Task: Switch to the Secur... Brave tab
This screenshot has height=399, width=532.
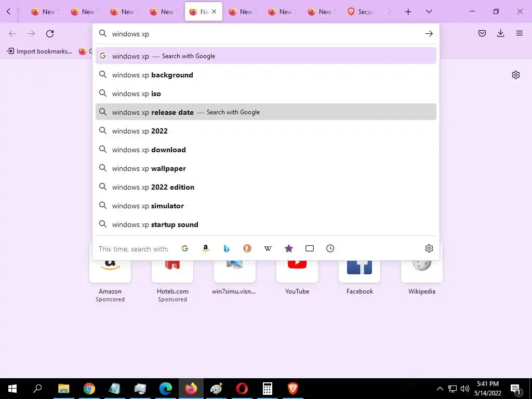Action: pos(362,11)
